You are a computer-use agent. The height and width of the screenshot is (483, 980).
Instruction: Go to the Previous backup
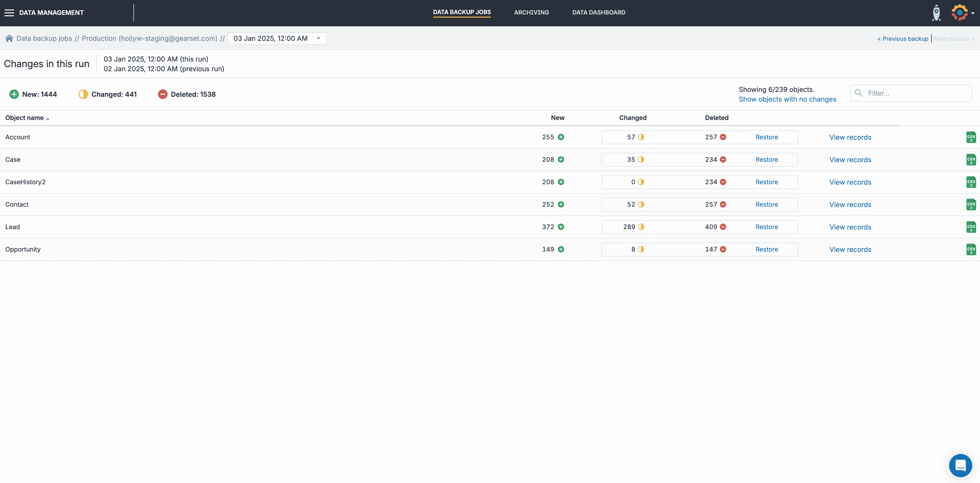(x=902, y=39)
